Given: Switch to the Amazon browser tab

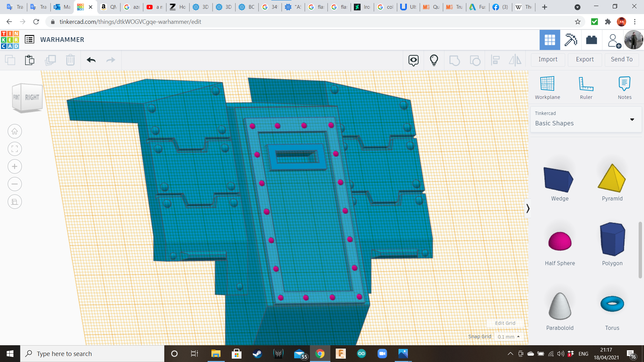Looking at the screenshot, I should tap(108, 7).
